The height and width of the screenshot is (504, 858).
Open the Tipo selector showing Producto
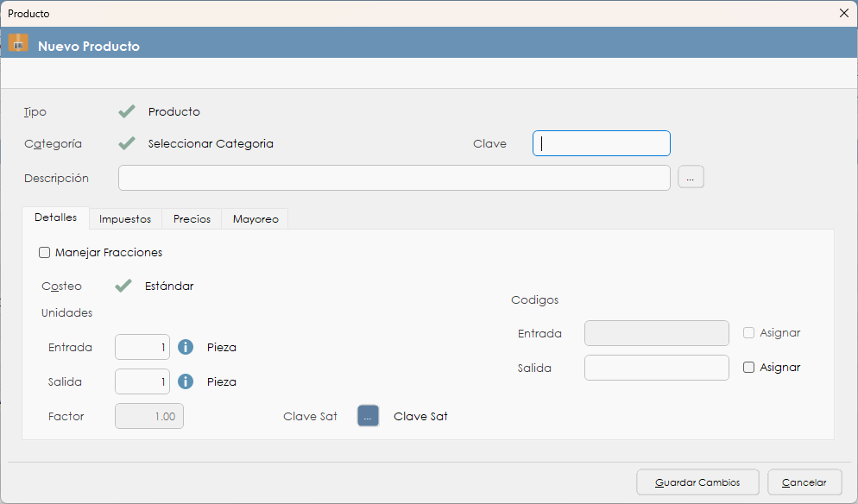(x=173, y=112)
